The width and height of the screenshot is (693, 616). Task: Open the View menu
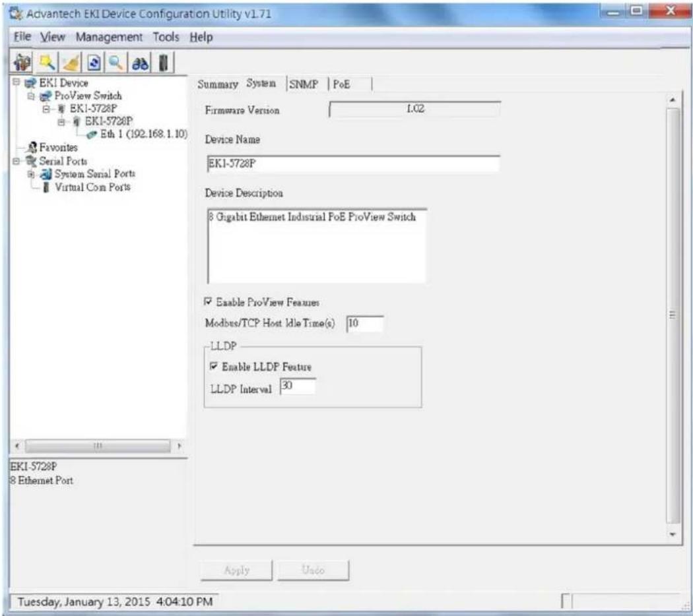click(x=53, y=37)
